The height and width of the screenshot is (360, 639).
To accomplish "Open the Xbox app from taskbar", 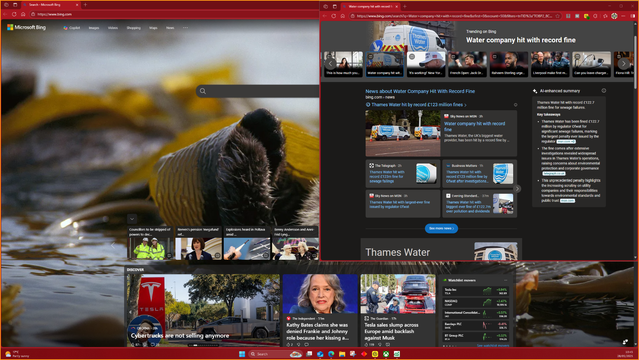I will tap(386, 354).
